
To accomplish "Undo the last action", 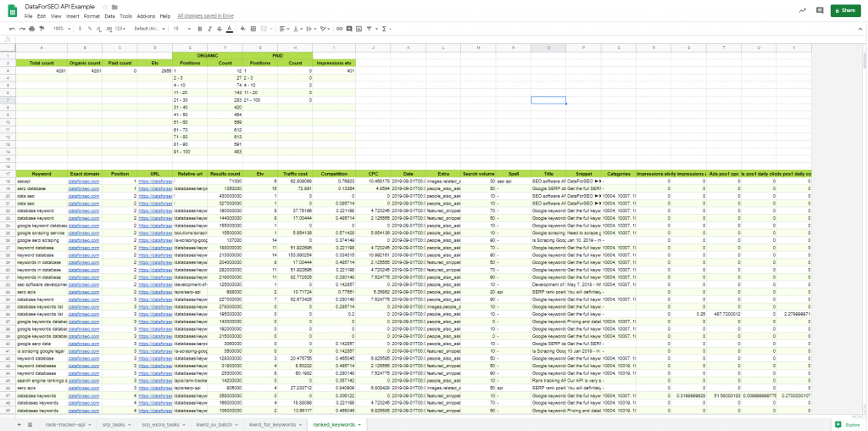I will (12, 29).
